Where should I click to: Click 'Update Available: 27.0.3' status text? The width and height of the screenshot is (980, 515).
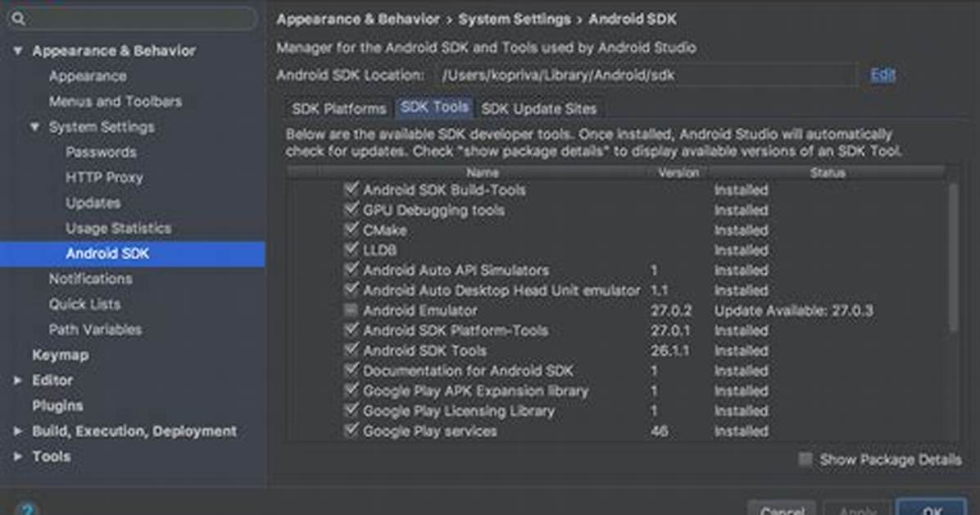click(794, 311)
